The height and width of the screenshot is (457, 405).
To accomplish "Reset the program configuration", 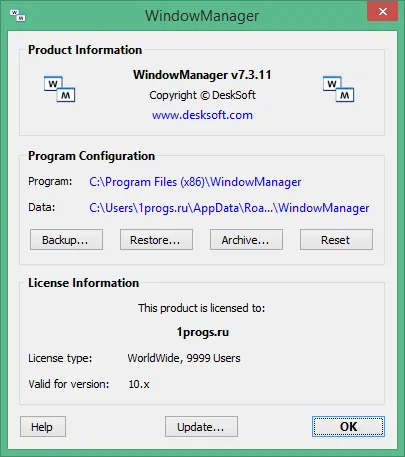I will 336,240.
